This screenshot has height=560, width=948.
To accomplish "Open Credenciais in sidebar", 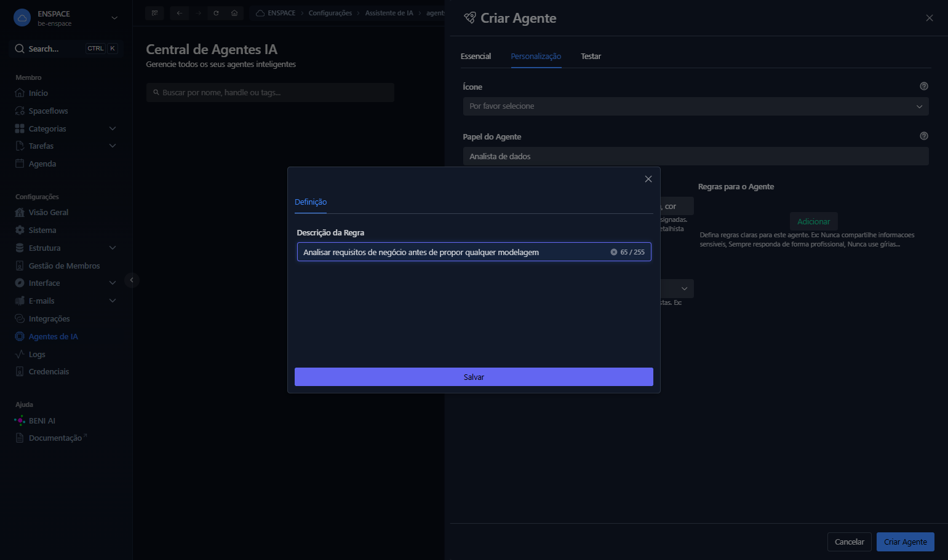I will 49,371.
